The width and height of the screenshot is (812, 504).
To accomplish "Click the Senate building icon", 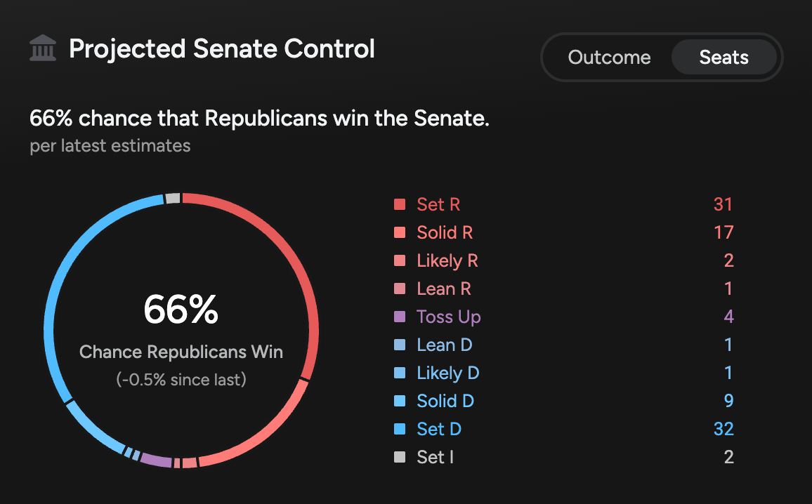I will tap(43, 50).
